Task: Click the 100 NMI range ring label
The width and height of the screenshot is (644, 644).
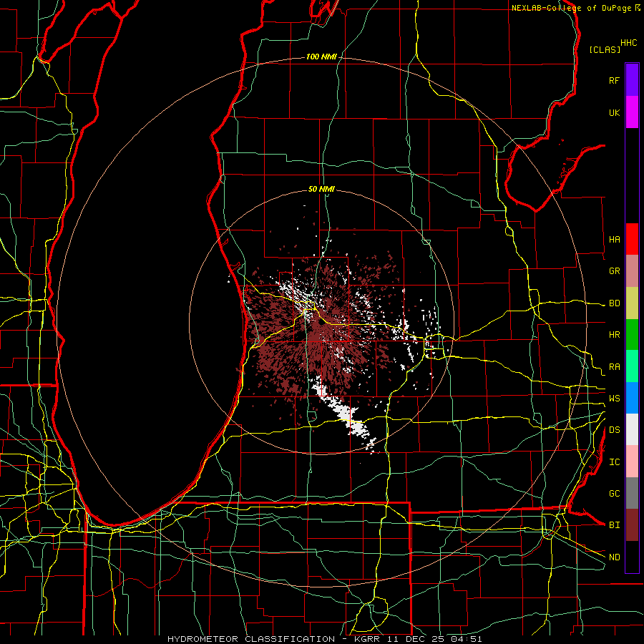Action: [x=321, y=57]
